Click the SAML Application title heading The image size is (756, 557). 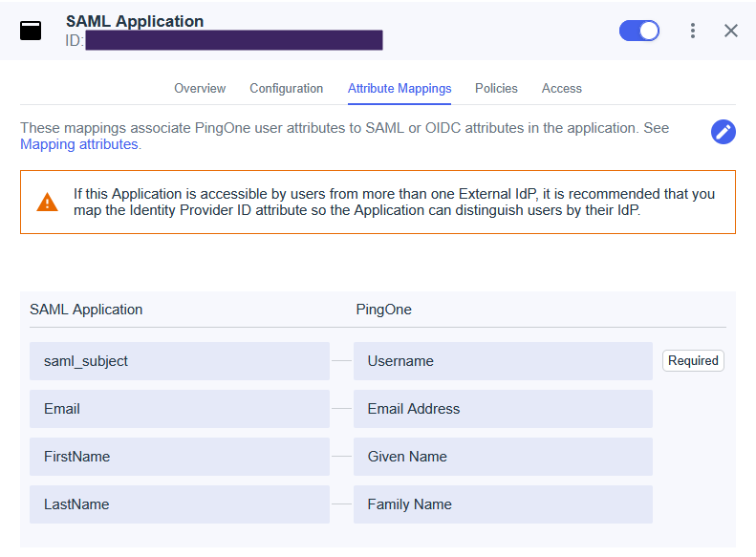[x=135, y=21]
